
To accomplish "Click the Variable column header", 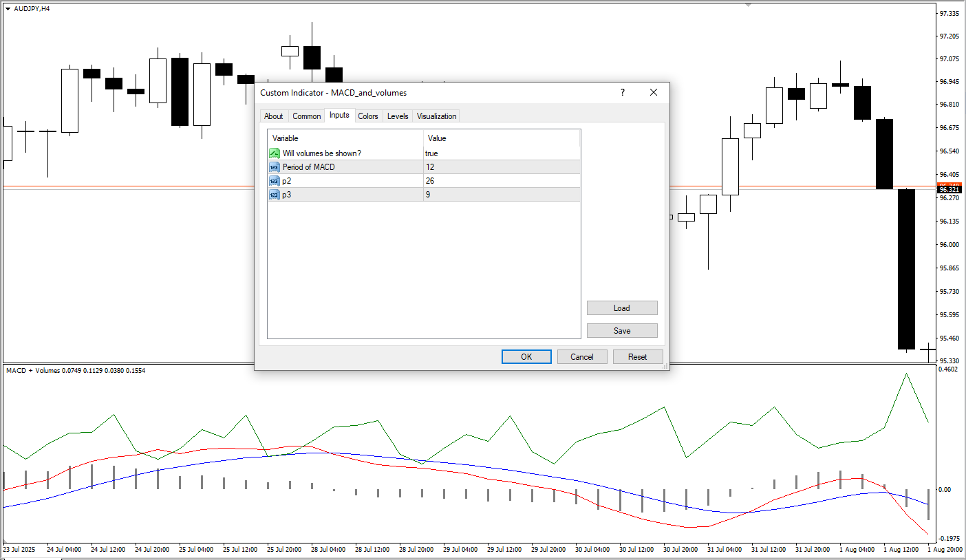I will (345, 138).
